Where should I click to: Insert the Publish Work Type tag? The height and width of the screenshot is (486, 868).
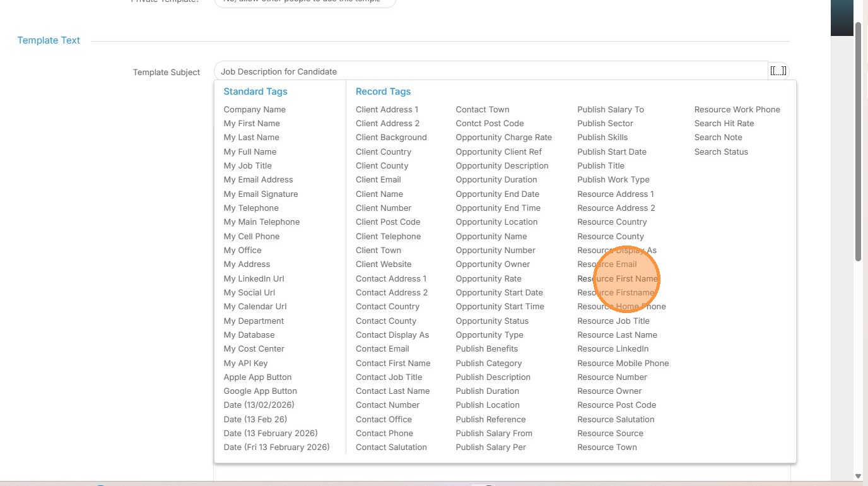pyautogui.click(x=614, y=179)
